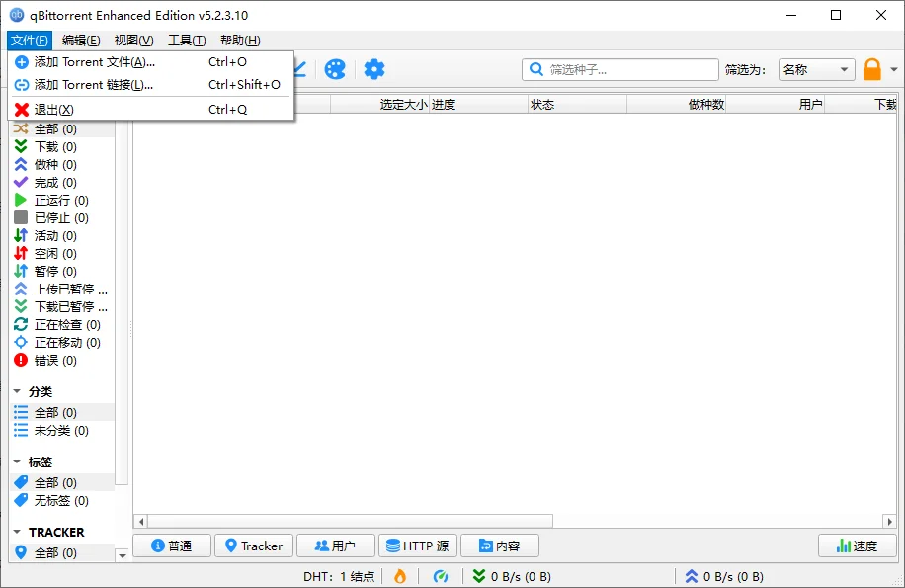Click the 筛选种子 search field
The height and width of the screenshot is (588, 905).
point(620,70)
